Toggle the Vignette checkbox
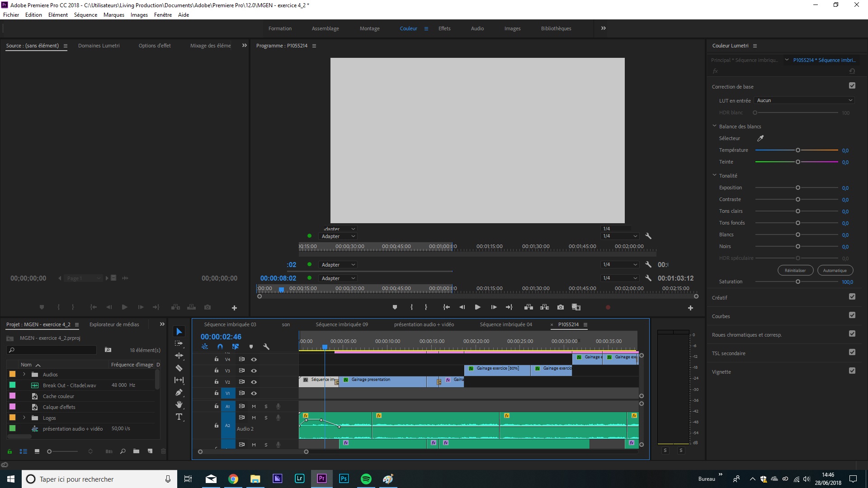Image resolution: width=868 pixels, height=488 pixels. pos(852,371)
